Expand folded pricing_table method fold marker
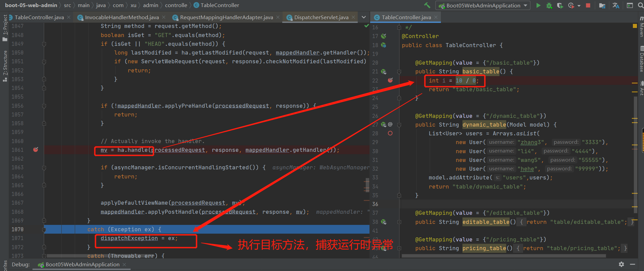The height and width of the screenshot is (271, 644). [x=399, y=248]
